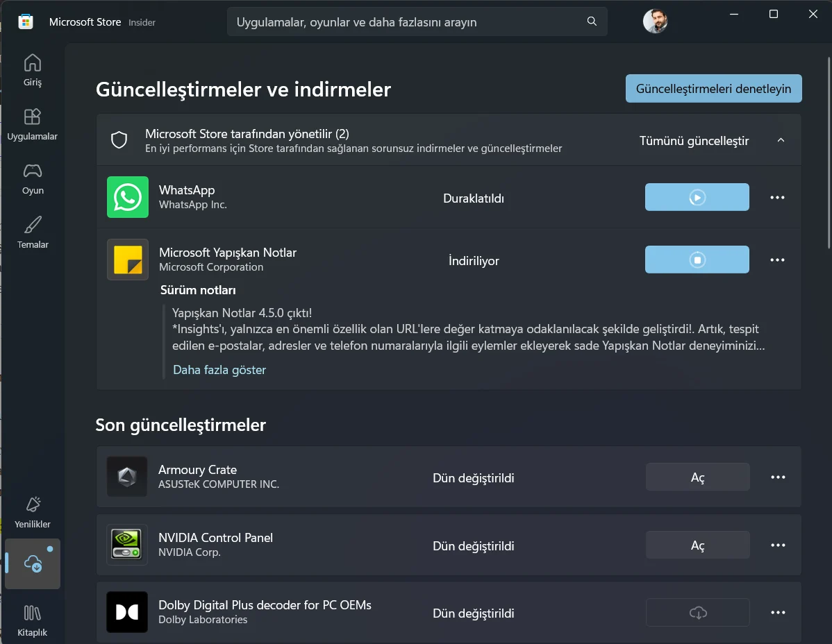Image resolution: width=832 pixels, height=644 pixels.
Task: Click the Daha fazla göster link
Action: pyautogui.click(x=219, y=369)
